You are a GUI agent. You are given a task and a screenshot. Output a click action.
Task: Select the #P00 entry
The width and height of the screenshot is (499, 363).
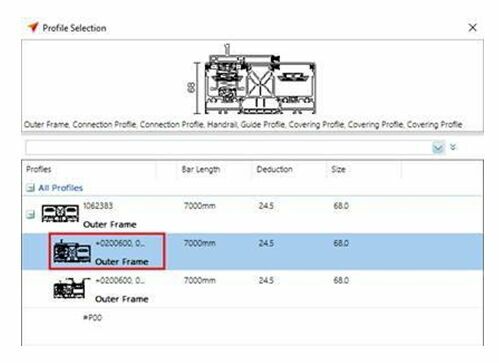(92, 317)
